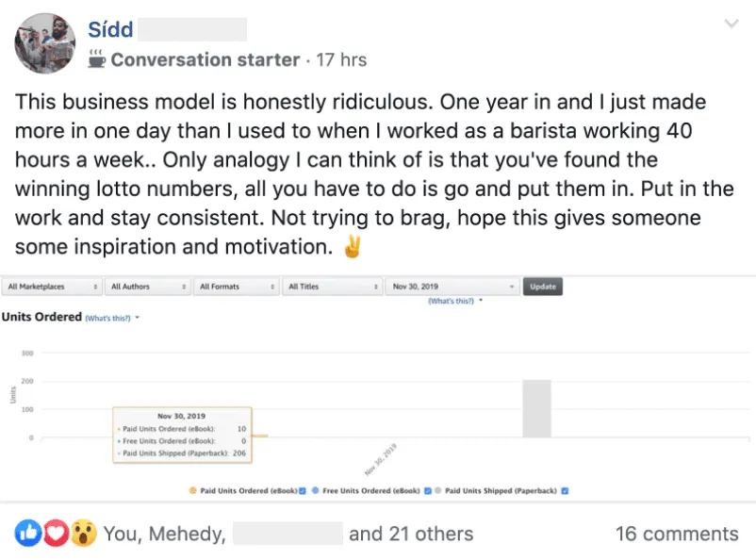Toggle Paid Units Shipped (Paperback) checkbox

click(564, 491)
